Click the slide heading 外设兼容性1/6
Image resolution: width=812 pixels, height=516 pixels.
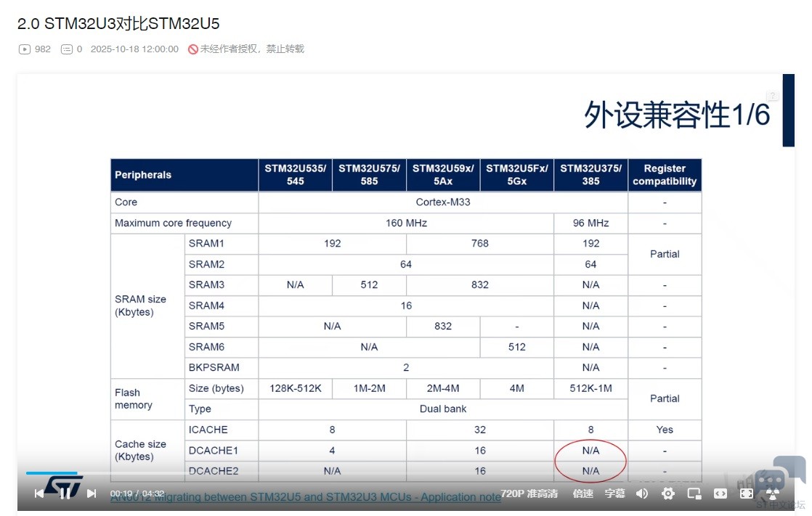click(x=677, y=115)
